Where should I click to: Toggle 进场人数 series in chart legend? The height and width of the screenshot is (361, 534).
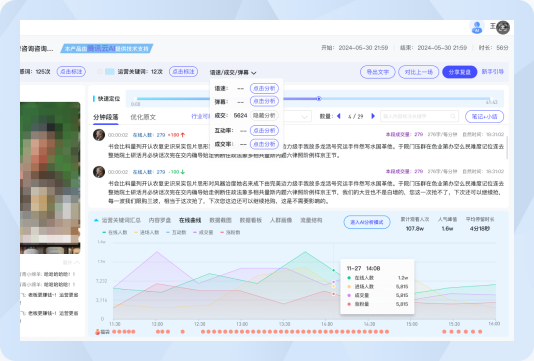point(147,232)
